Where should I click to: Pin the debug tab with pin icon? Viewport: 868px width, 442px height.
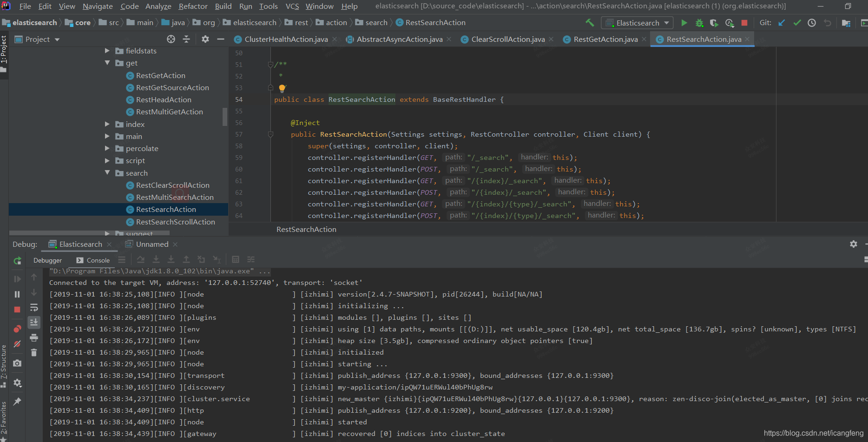[x=17, y=401]
